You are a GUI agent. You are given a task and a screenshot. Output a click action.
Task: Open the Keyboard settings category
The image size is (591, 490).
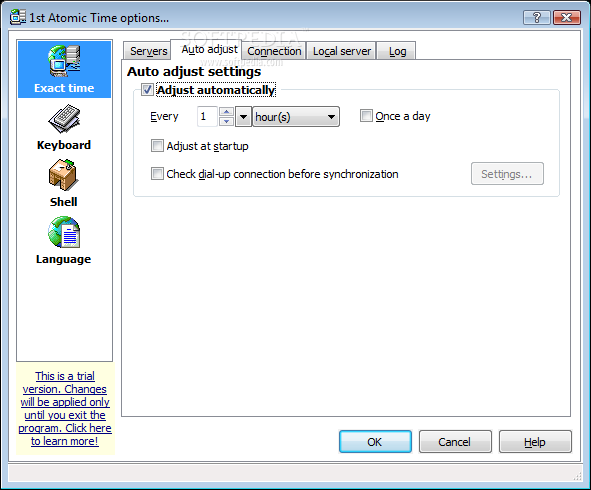[64, 128]
